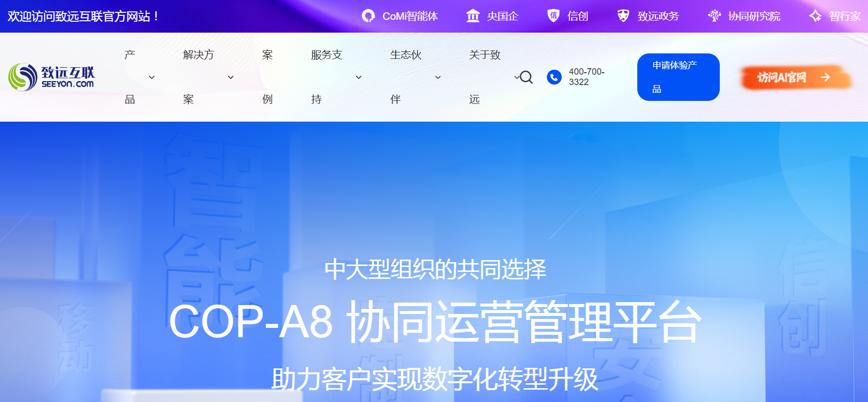868x402 pixels.
Task: Click the 信创 shield icon
Action: pyautogui.click(x=553, y=16)
